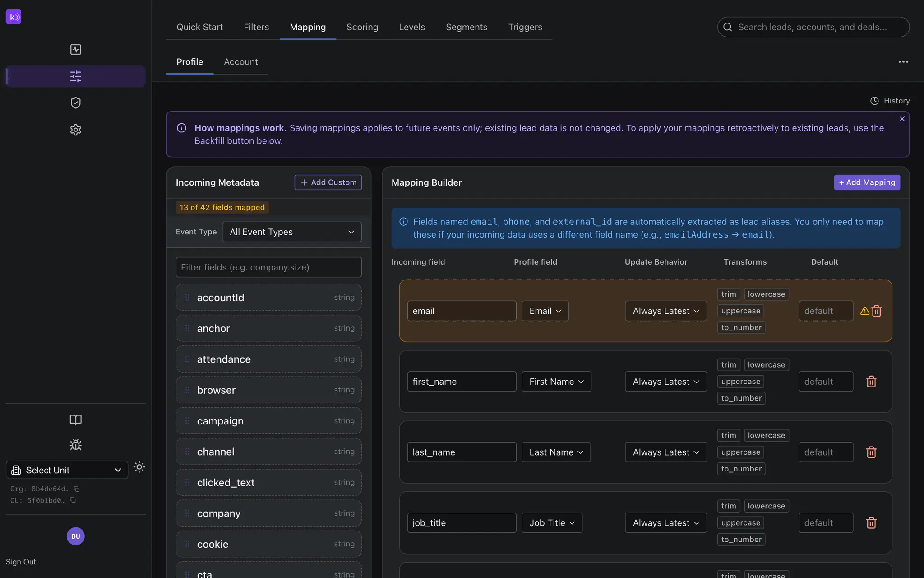Click Sign Out
This screenshot has width=924, height=578.
pyautogui.click(x=21, y=562)
